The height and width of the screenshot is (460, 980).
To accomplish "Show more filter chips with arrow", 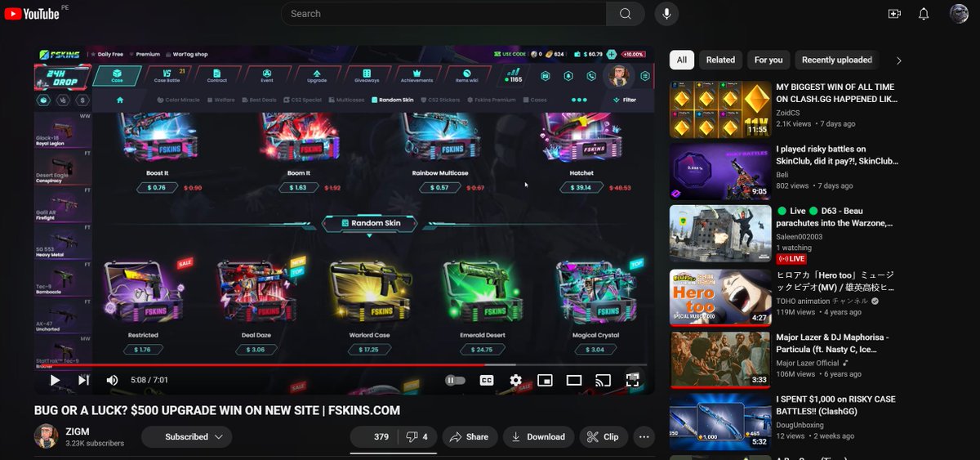I will click(x=899, y=60).
